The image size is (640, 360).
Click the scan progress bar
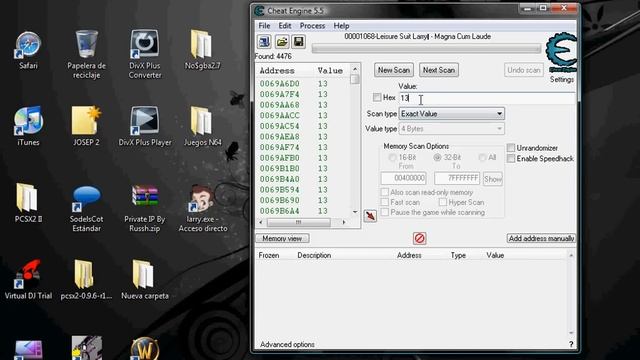click(427, 49)
